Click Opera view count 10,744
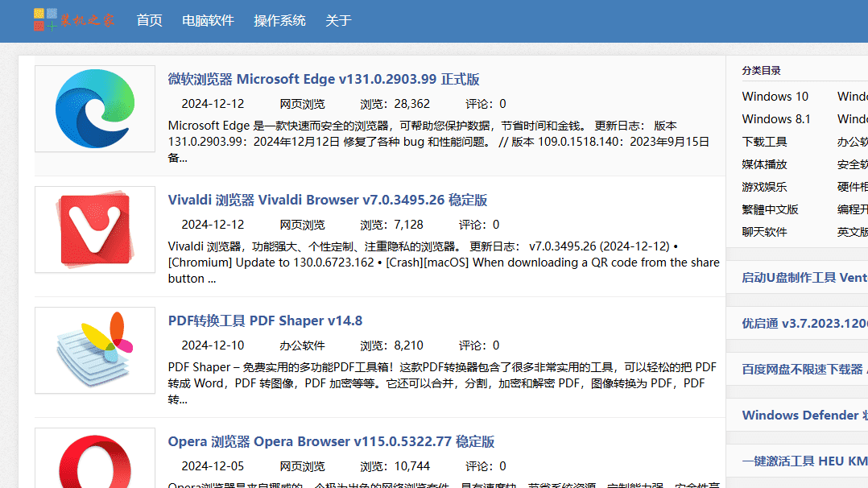868x488 pixels. 395,466
